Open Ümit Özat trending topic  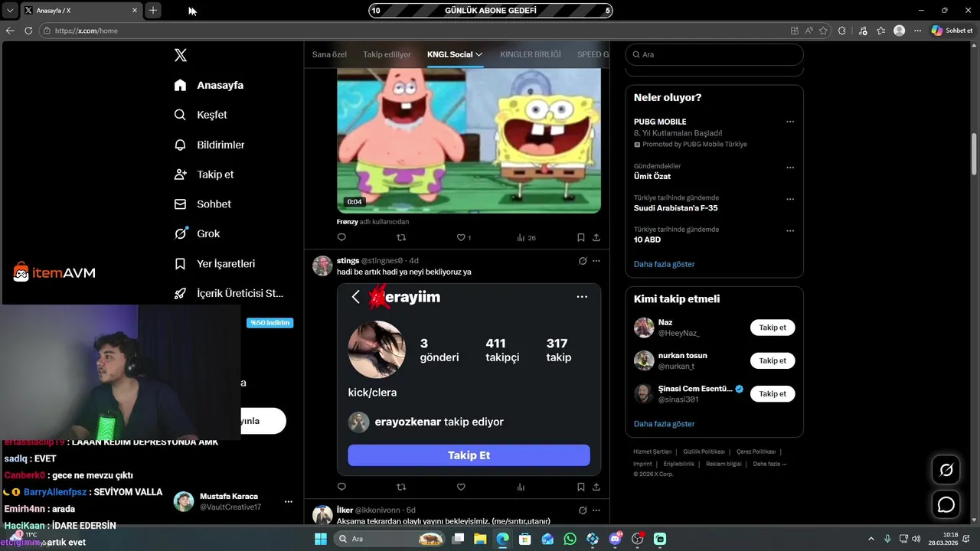(x=652, y=176)
